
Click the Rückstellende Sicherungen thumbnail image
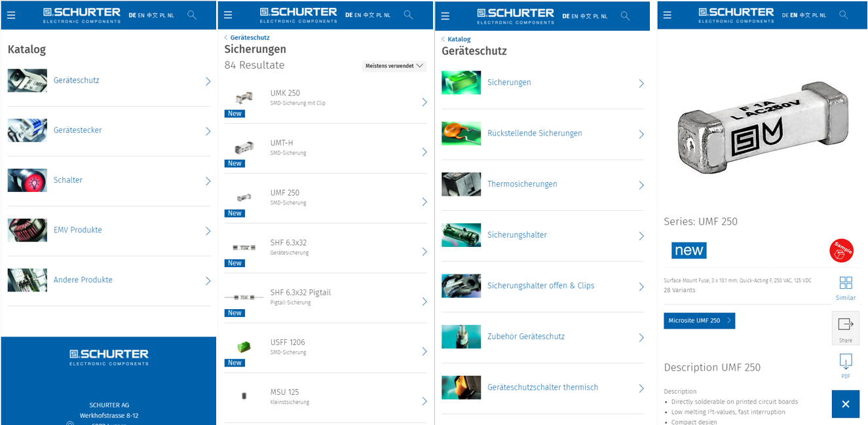pyautogui.click(x=461, y=133)
